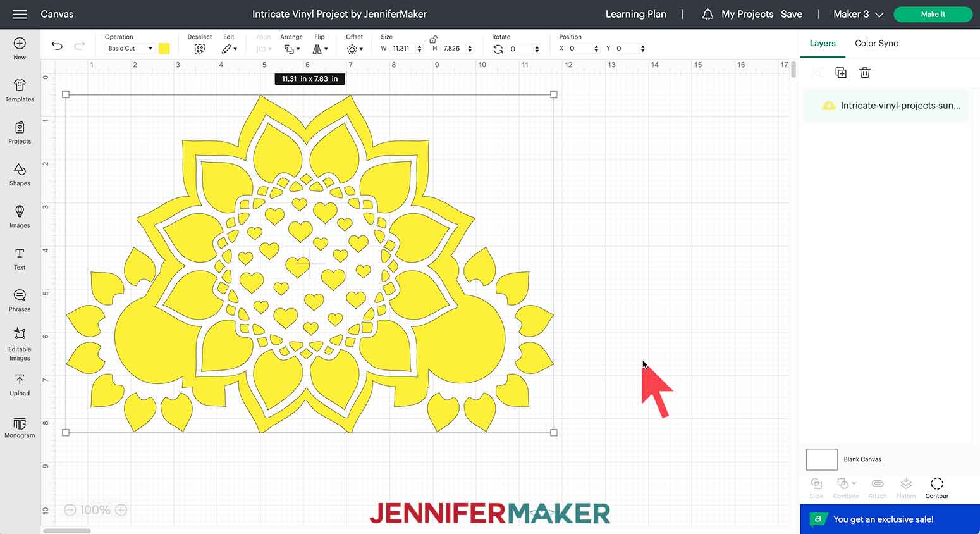980x534 pixels.
Task: Select the Text tool
Action: coord(20,259)
